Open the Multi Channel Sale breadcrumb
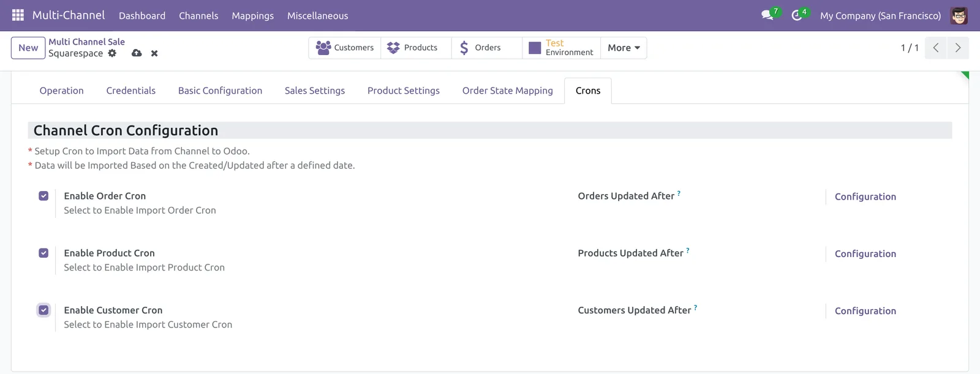The image size is (980, 374). click(x=86, y=42)
